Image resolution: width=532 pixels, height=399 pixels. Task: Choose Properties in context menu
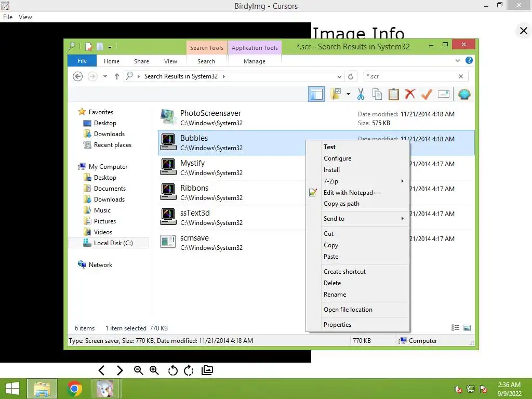coord(357,325)
